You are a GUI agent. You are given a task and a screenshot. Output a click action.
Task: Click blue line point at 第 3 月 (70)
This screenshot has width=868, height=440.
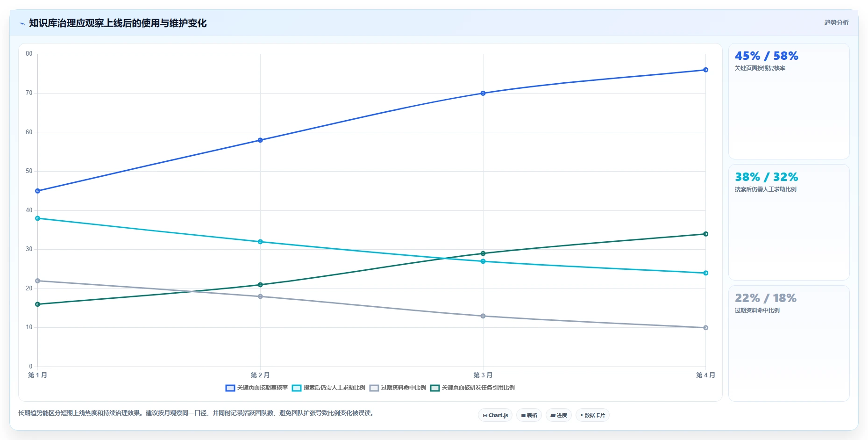483,93
